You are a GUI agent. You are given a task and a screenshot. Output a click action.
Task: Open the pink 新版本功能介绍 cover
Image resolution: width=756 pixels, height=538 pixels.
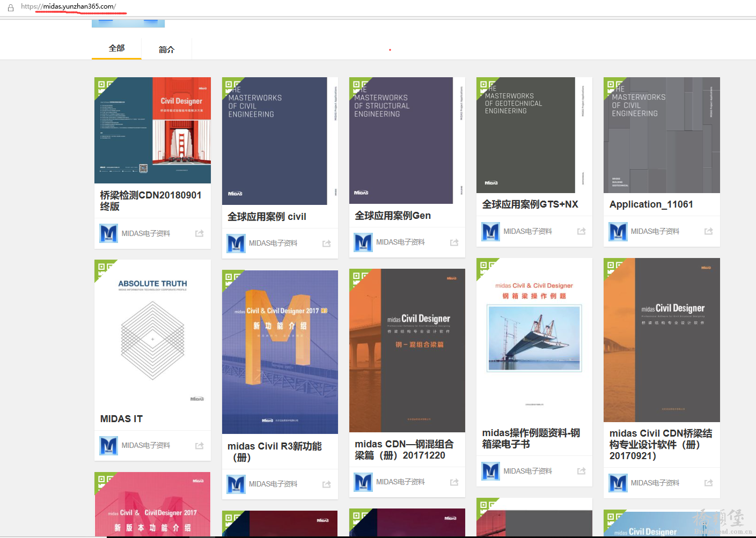152,504
